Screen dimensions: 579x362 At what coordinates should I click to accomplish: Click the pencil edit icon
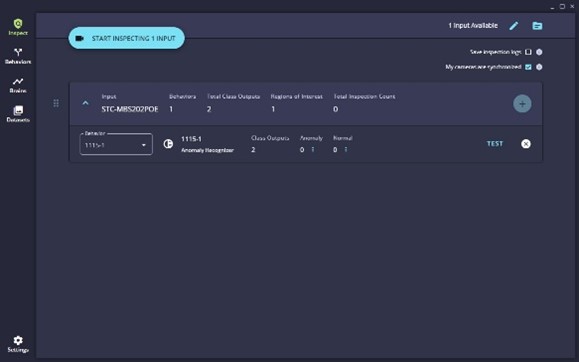[x=514, y=26]
